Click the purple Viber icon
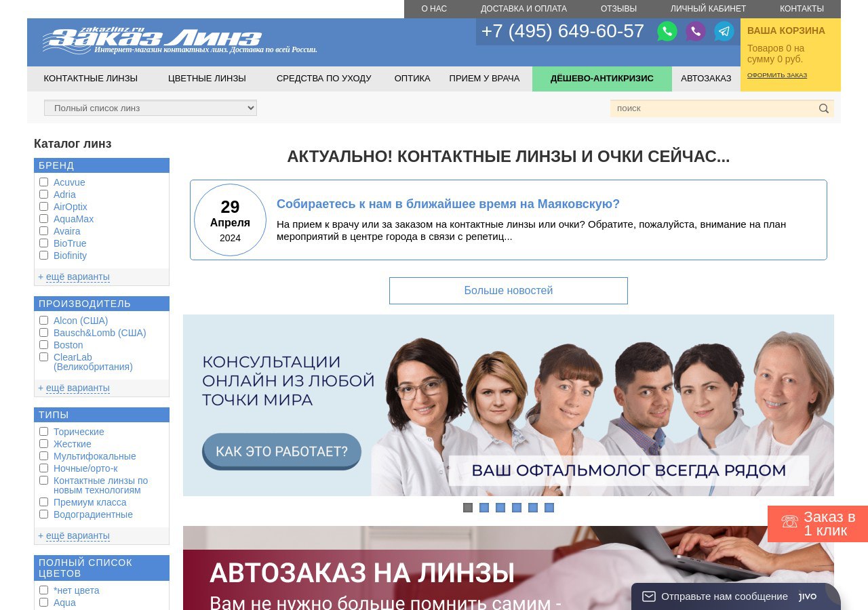Image resolution: width=868 pixels, height=610 pixels. [695, 31]
